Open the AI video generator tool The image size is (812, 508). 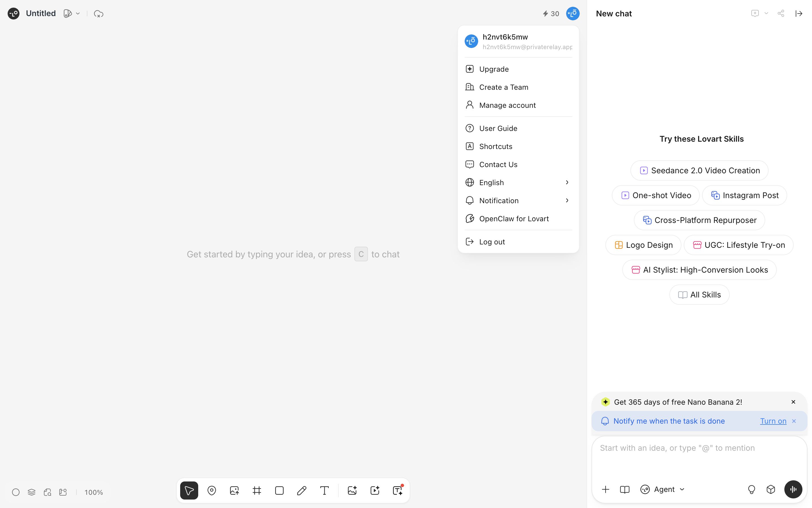click(x=375, y=491)
